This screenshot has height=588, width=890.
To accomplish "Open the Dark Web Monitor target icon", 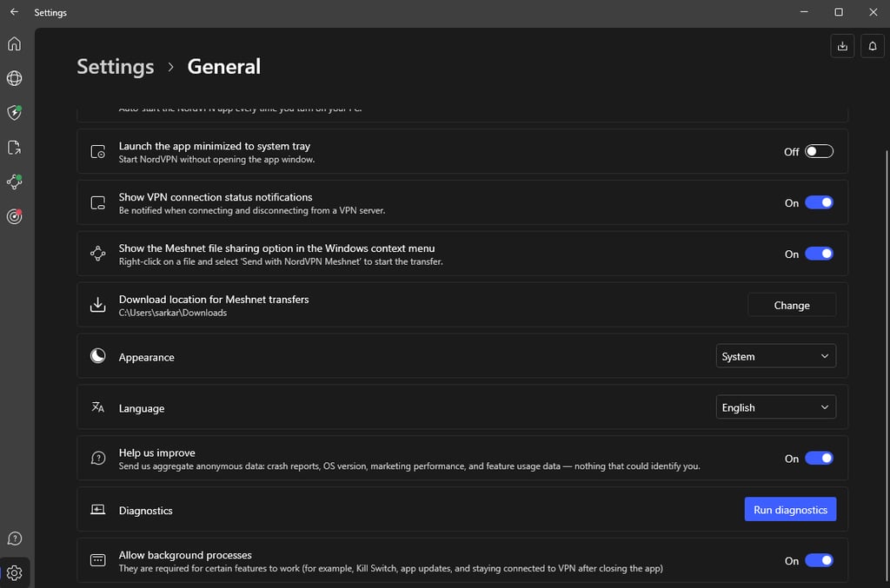I will coord(14,216).
